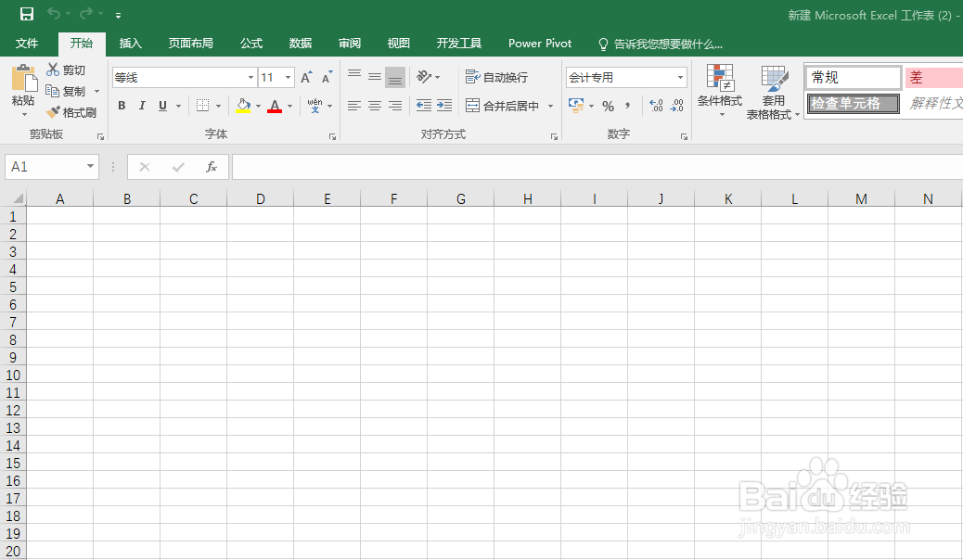Toggle right text alignment

tap(395, 106)
